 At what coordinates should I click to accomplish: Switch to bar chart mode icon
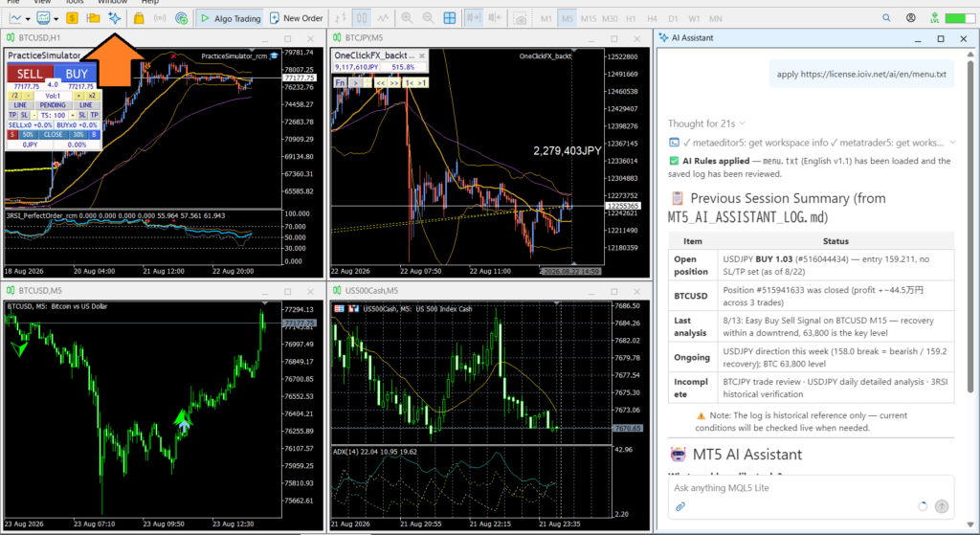[341, 18]
